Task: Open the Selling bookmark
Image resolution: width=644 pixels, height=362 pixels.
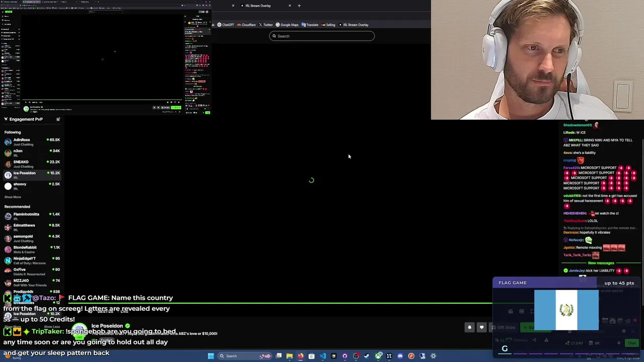Action: coord(328,25)
